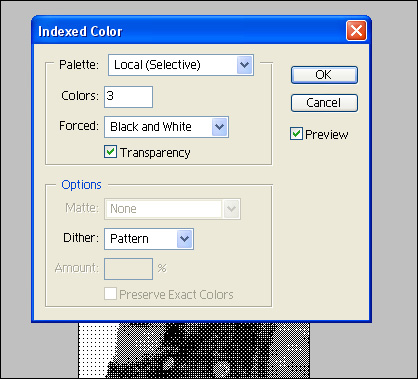Click the dithered image preview on canvas
Viewport: 418px width, 379px height.
pyautogui.click(x=194, y=350)
